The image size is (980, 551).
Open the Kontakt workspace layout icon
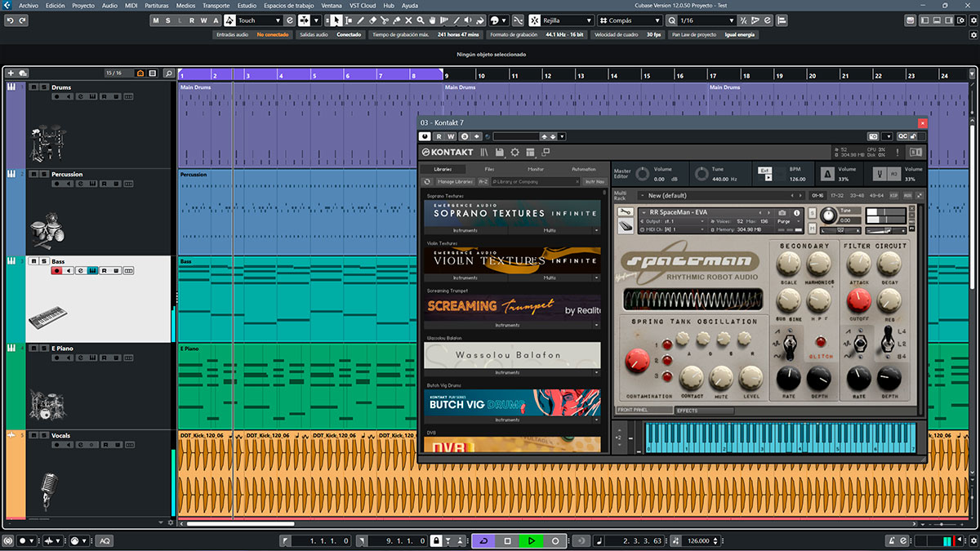pos(530,153)
